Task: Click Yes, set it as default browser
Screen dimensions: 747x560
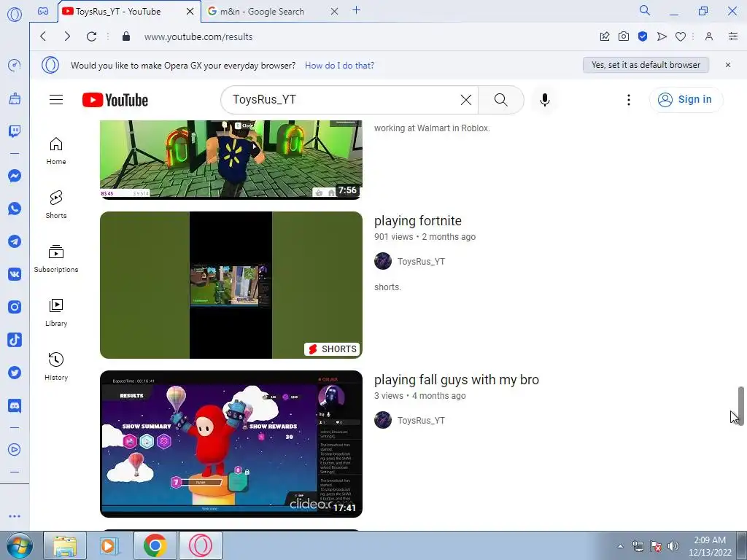Action: [646, 65]
